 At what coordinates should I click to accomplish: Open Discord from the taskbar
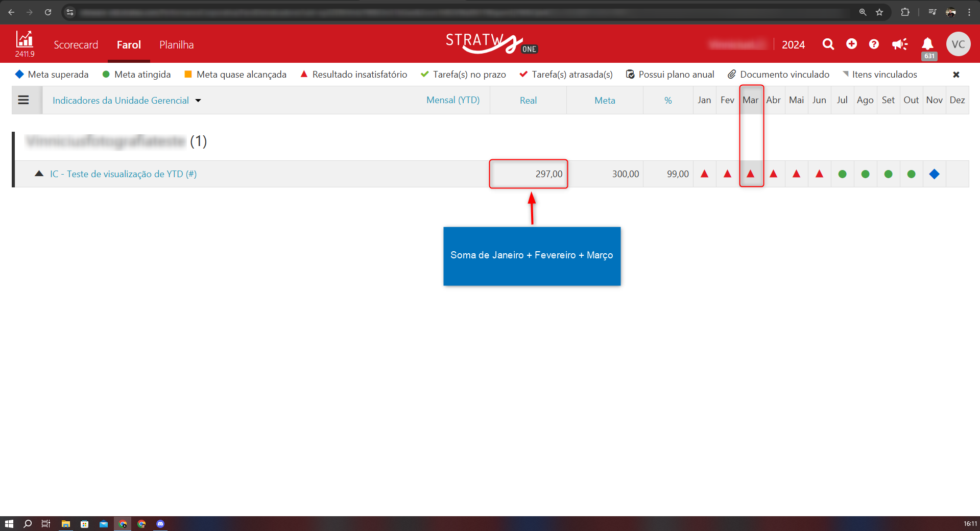click(x=160, y=524)
